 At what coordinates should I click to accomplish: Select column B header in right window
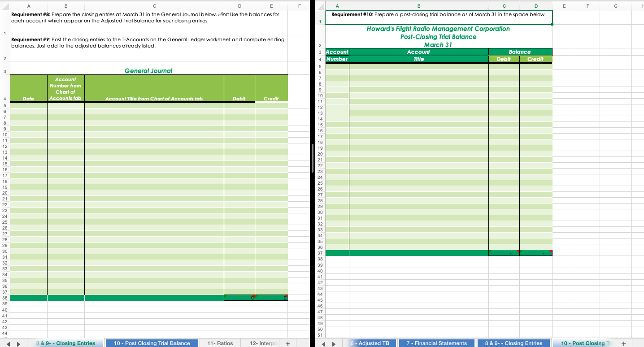coord(419,6)
